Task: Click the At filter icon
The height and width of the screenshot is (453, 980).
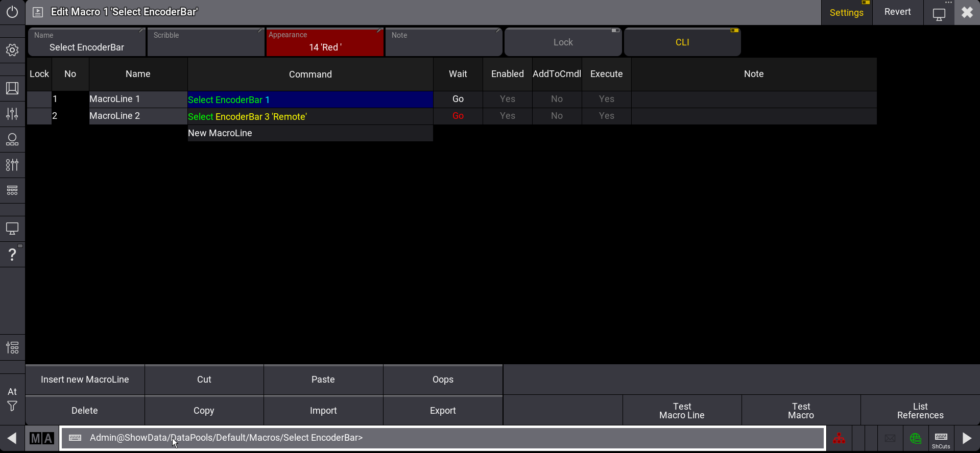Action: point(12,399)
